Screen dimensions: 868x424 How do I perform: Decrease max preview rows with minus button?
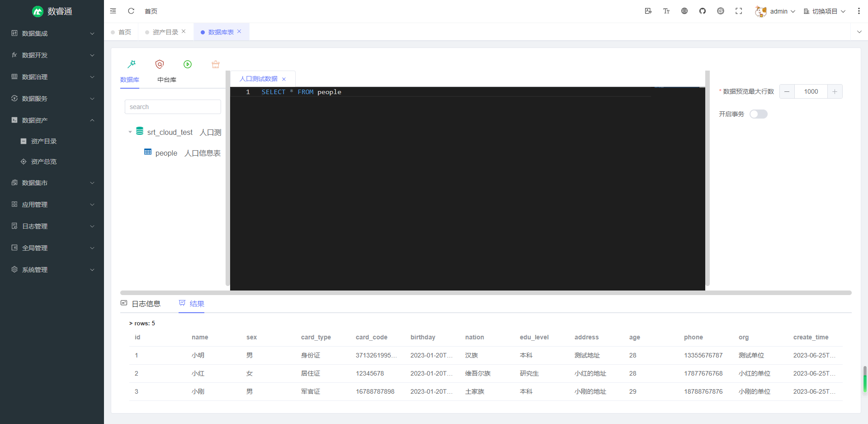(787, 91)
